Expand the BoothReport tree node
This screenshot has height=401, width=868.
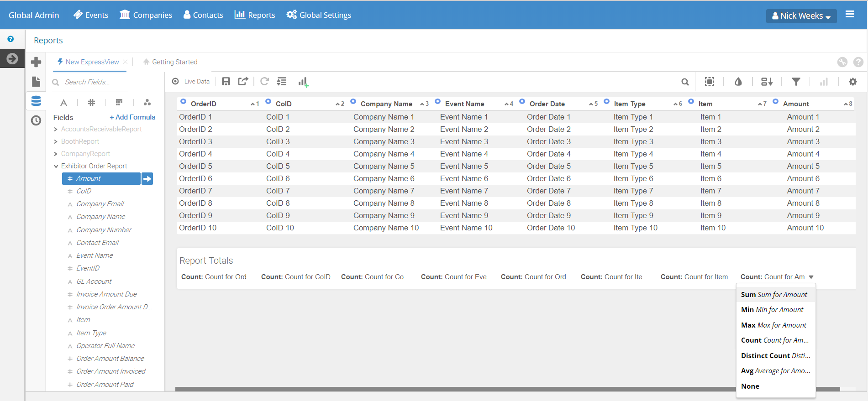(x=56, y=142)
